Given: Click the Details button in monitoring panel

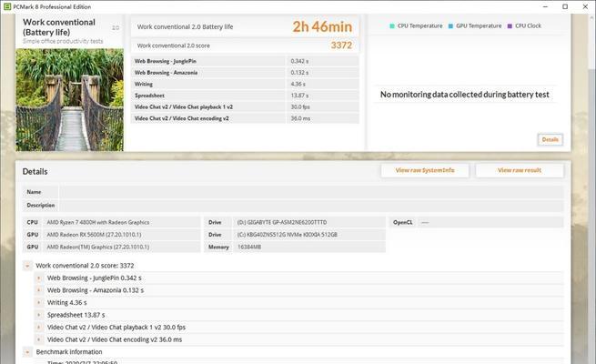Looking at the screenshot, I should (x=550, y=139).
